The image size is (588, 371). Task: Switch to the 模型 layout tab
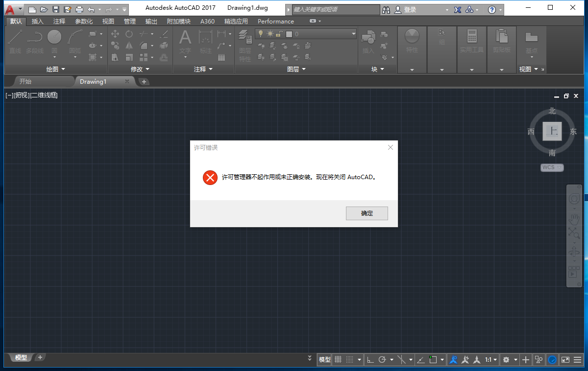[x=21, y=357]
